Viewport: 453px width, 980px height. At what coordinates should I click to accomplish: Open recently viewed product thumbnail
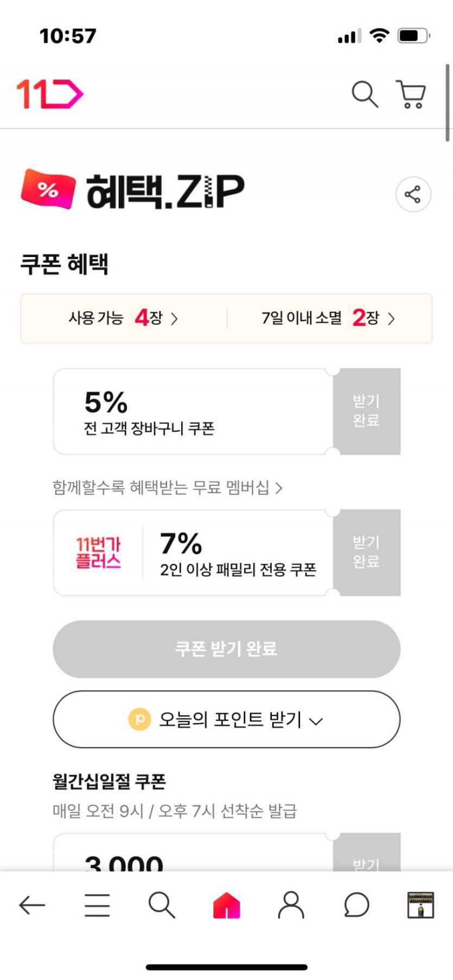pos(420,905)
